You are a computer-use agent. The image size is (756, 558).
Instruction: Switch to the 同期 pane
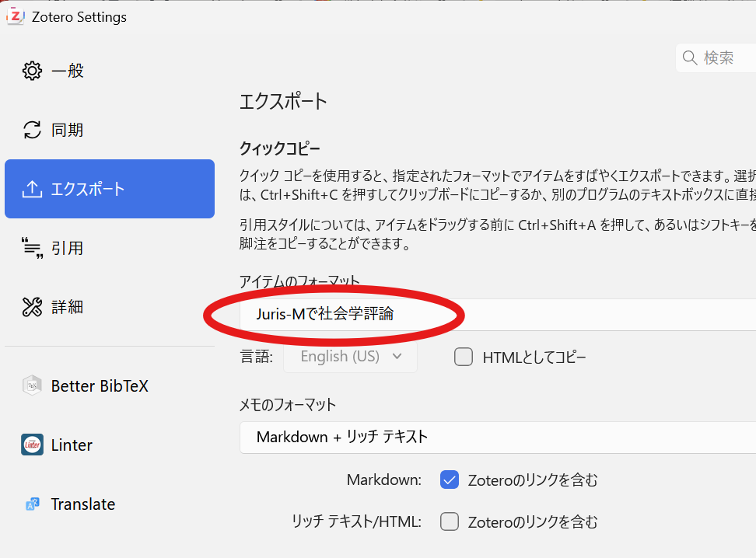point(110,130)
